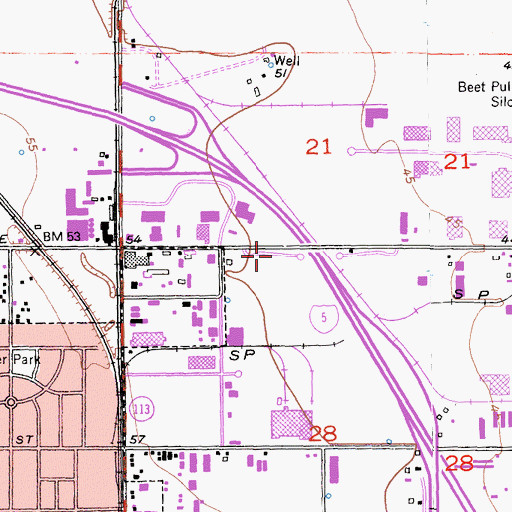
Task: Click the contour label '55'
Action: (x=32, y=145)
